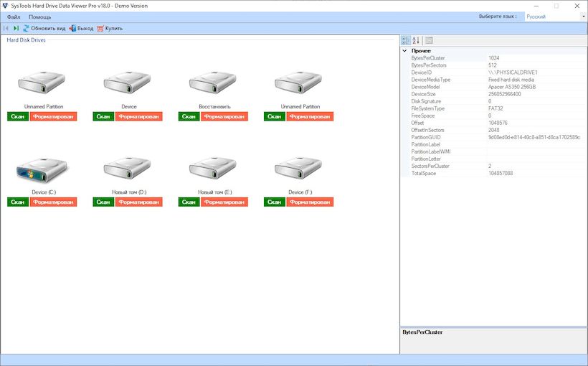Select the first Unnamed Partition drive icon
Screen dimensions: 588x366
(x=42, y=83)
